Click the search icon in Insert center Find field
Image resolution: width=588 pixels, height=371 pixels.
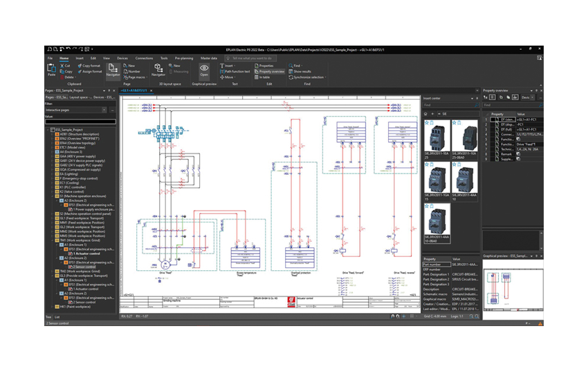click(477, 105)
